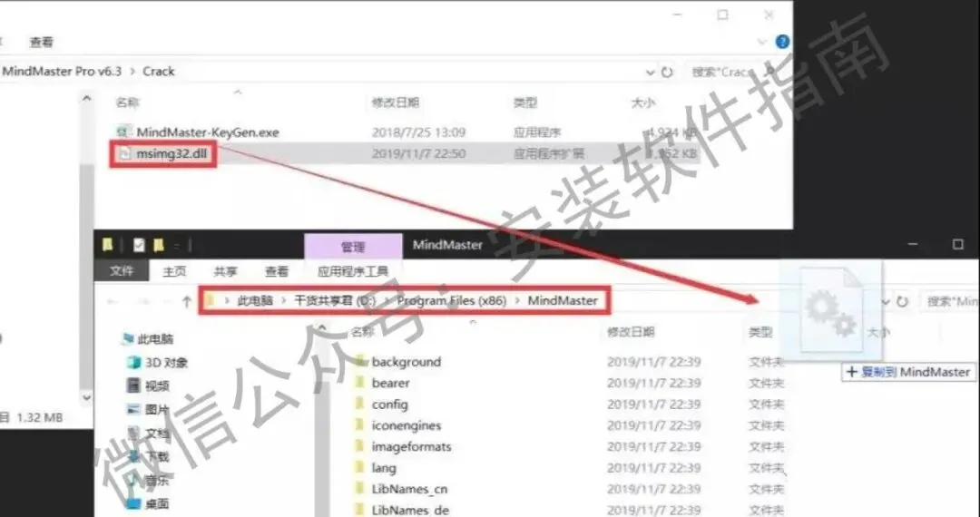Click the 3D 对象 cube icon
980x517 pixels.
click(133, 362)
